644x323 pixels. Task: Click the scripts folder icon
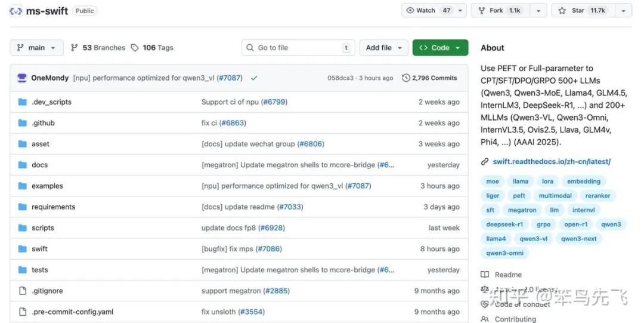click(23, 228)
